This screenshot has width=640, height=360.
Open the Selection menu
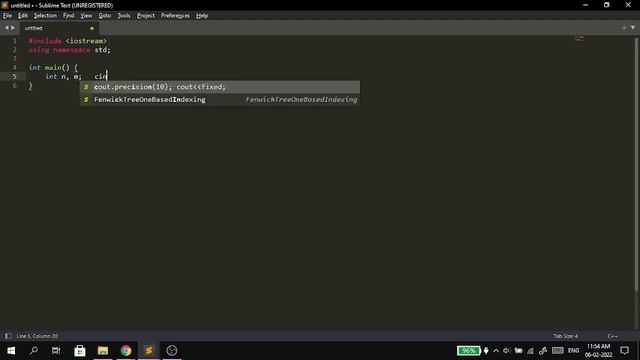click(45, 16)
